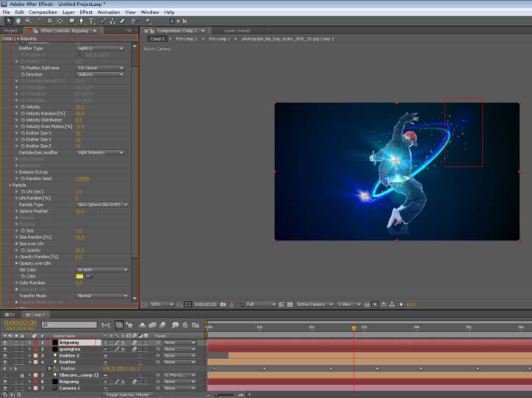
Task: Click the timeline layer search field
Action: (69, 325)
